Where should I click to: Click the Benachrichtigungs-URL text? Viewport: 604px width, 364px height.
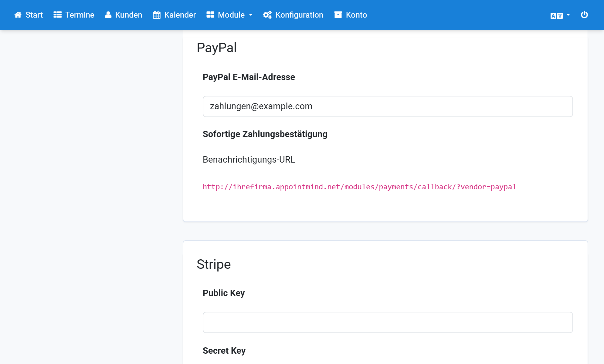(249, 160)
